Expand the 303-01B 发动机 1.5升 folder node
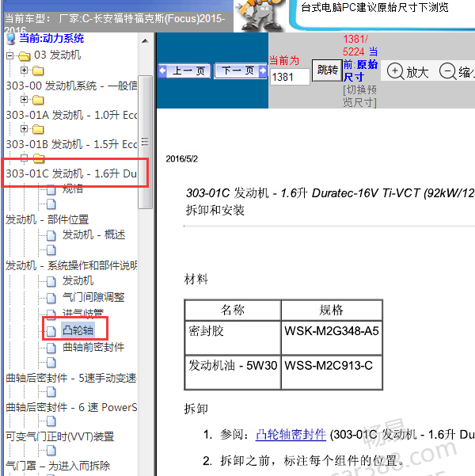Screen dimensions: 475x476 coord(24,129)
